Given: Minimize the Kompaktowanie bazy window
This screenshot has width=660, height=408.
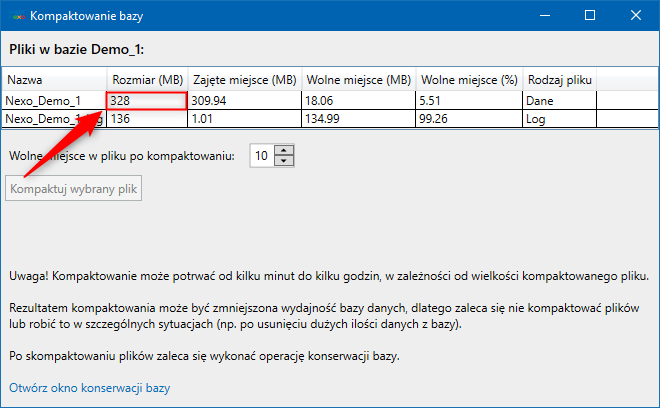Looking at the screenshot, I should tap(544, 16).
